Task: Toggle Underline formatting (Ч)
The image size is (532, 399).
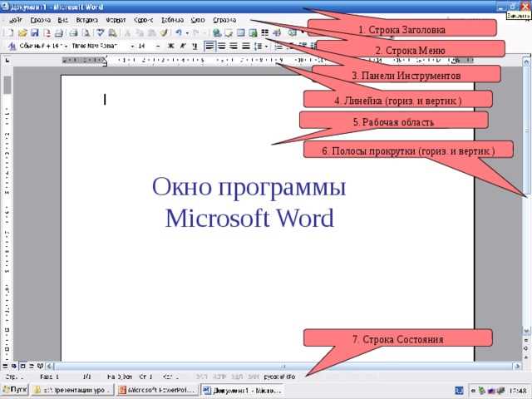Action: click(x=195, y=46)
